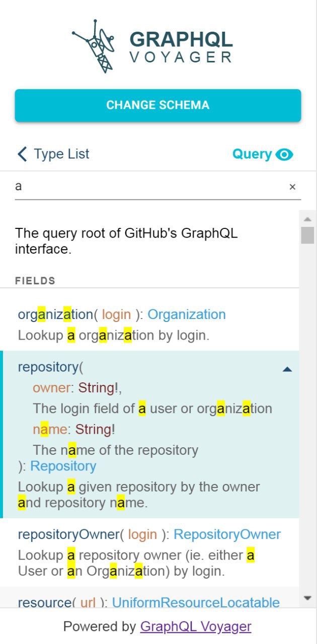Click the scrollbar up arrow
317x644 pixels.
(x=307, y=219)
